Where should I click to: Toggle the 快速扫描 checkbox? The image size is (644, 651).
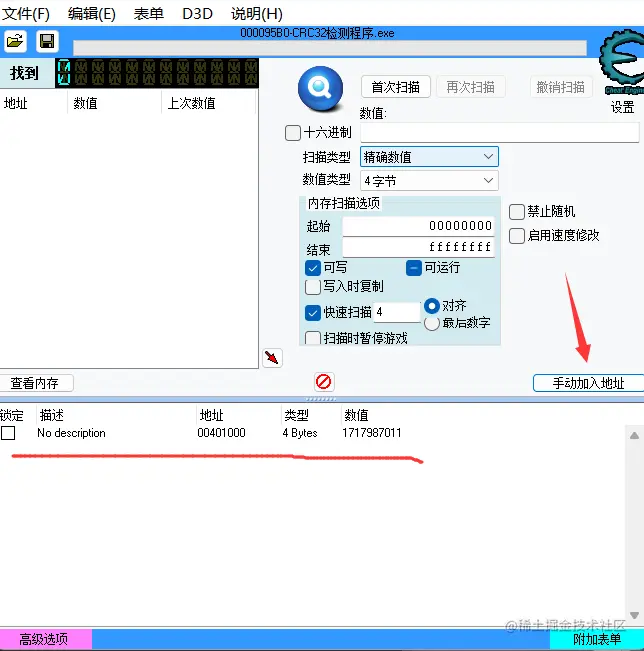click(313, 313)
